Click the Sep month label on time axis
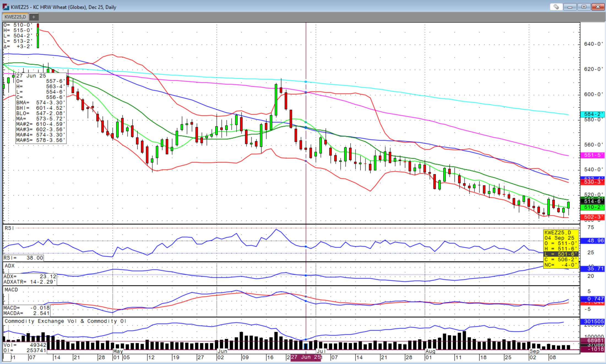Screen dimensions: 606x364 coord(534,351)
